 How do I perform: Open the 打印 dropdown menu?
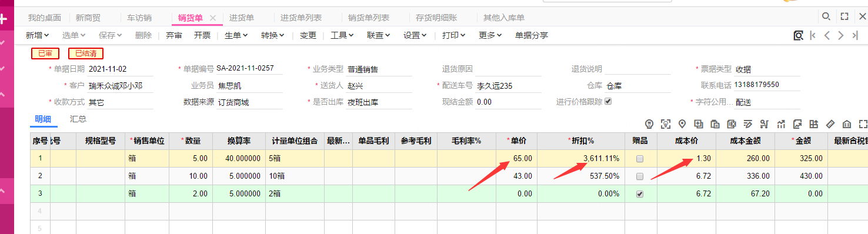pos(454,35)
